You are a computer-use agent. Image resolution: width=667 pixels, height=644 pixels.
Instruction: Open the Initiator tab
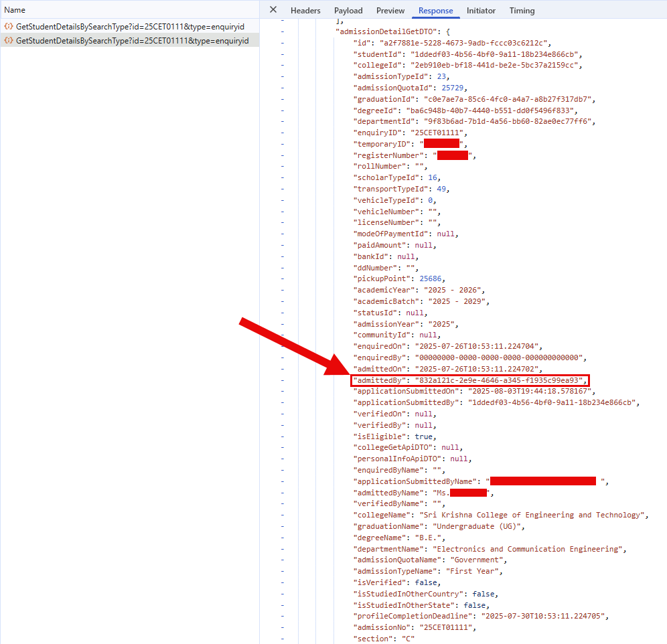click(481, 11)
